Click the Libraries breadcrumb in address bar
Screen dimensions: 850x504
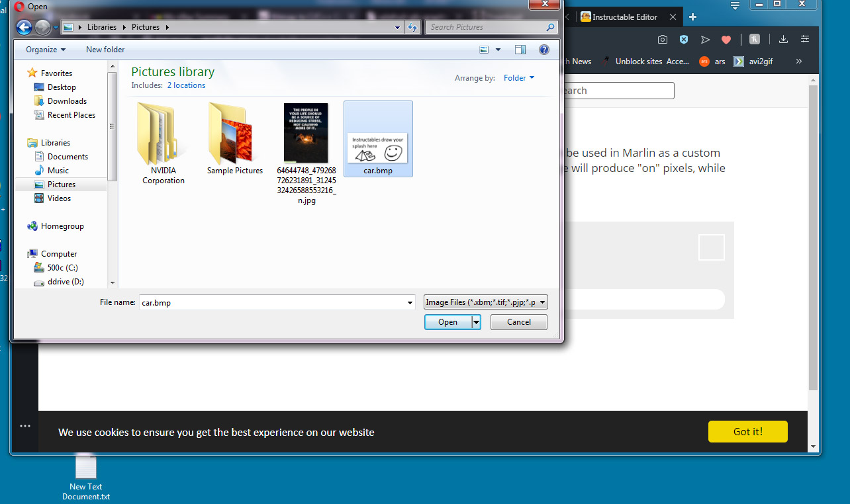[101, 27]
